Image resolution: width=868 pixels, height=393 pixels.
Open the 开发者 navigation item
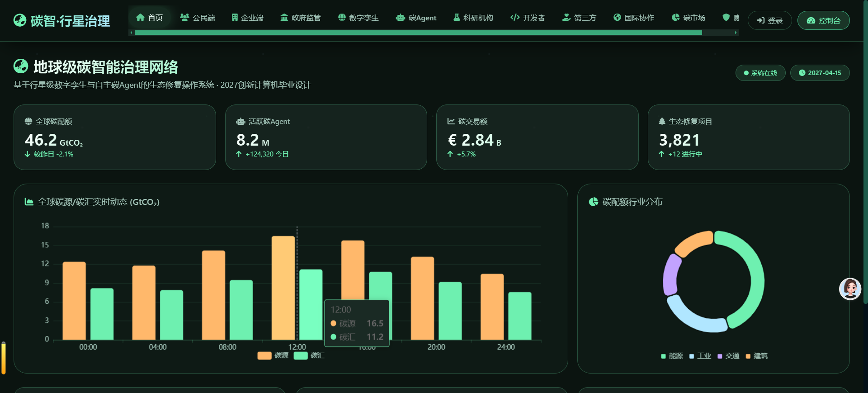(528, 18)
